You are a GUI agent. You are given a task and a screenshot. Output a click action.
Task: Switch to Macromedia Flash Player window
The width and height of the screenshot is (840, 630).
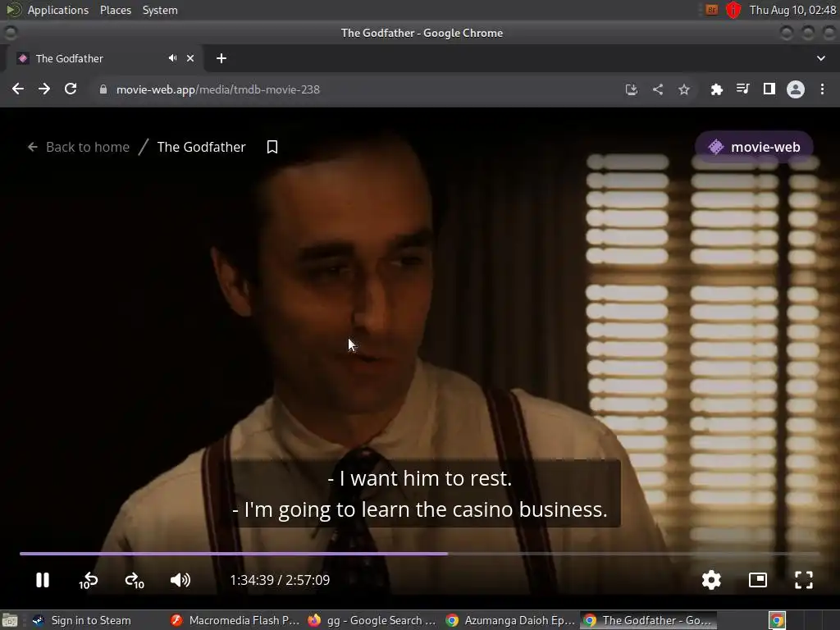235,620
